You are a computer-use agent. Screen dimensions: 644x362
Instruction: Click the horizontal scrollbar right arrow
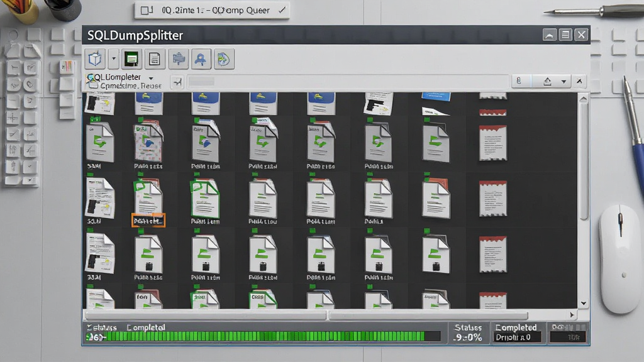(x=572, y=315)
